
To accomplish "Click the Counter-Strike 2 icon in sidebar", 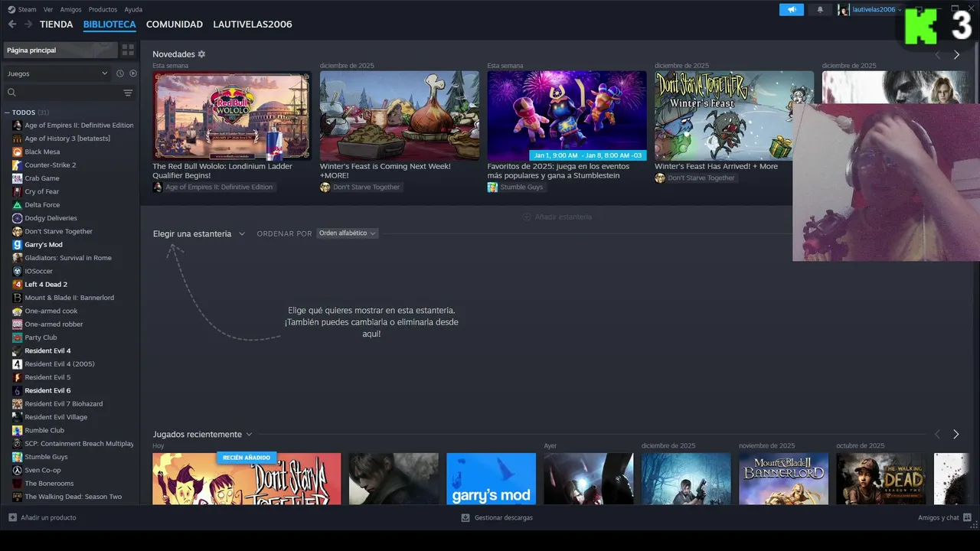I will (17, 165).
